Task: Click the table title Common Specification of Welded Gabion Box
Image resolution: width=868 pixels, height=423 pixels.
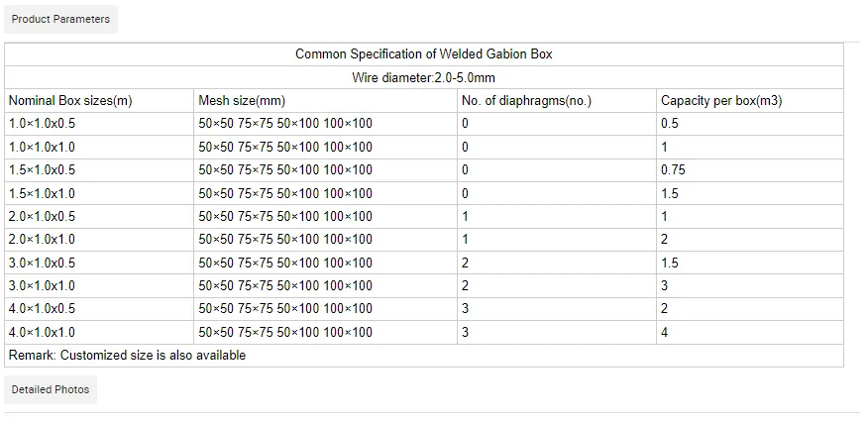Action: point(423,54)
